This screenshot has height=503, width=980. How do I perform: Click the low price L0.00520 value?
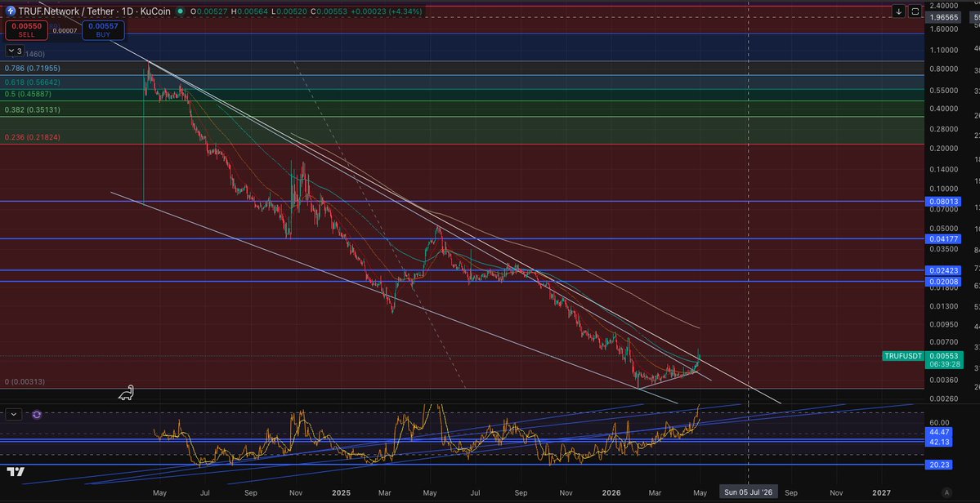(289, 11)
